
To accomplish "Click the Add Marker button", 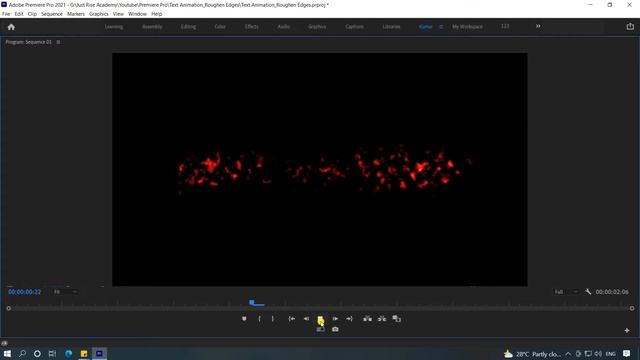I will pyautogui.click(x=244, y=319).
